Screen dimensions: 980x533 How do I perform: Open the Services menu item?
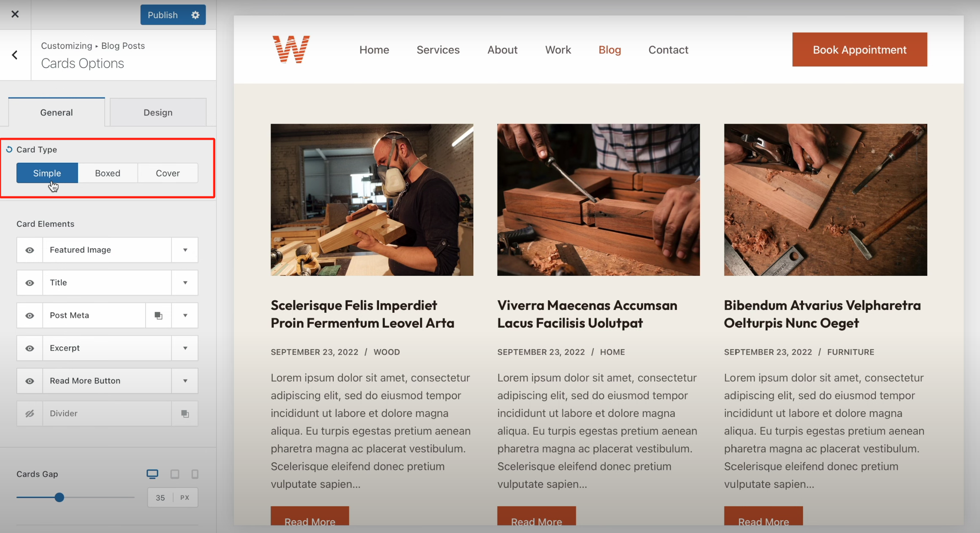tap(438, 50)
